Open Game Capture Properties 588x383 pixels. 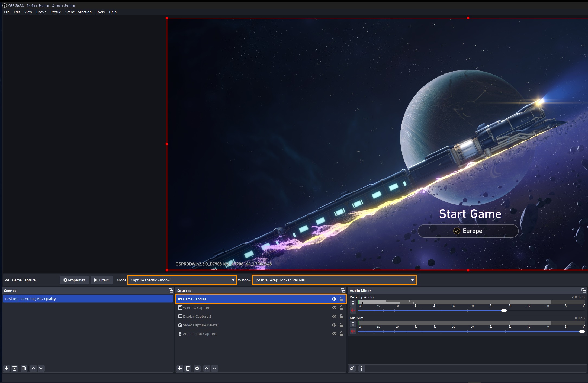pyautogui.click(x=74, y=280)
